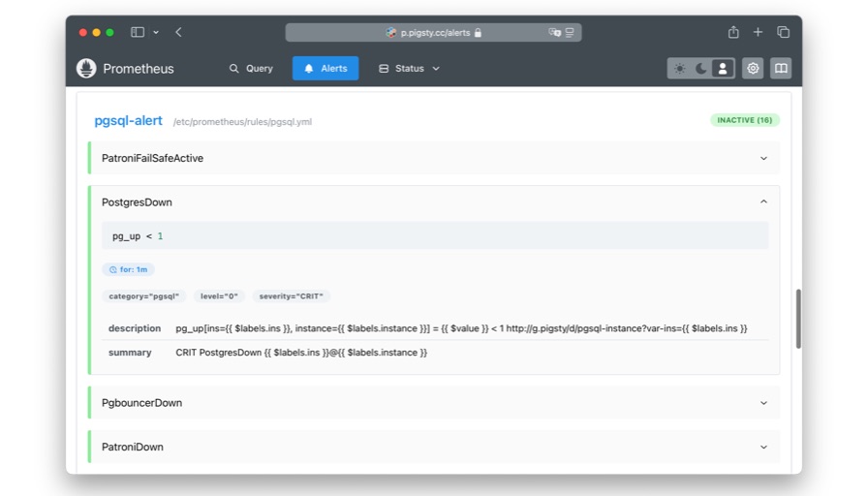Select browser-preference theme toggle
868x496 pixels.
tap(722, 69)
